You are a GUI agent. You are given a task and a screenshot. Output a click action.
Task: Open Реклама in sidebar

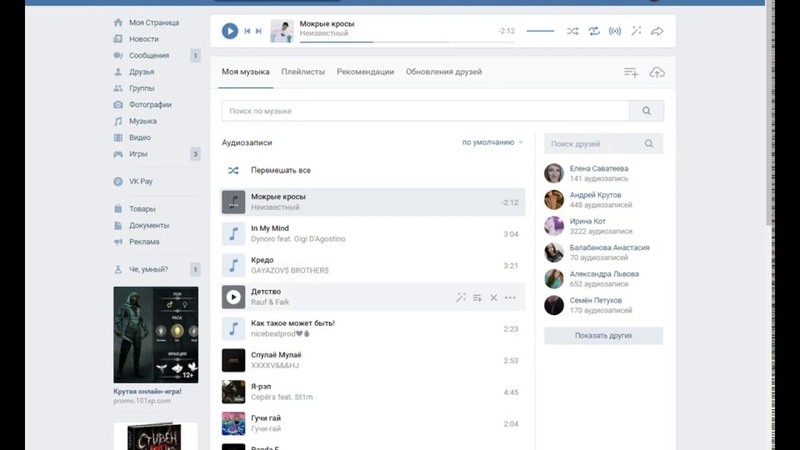pyautogui.click(x=144, y=241)
